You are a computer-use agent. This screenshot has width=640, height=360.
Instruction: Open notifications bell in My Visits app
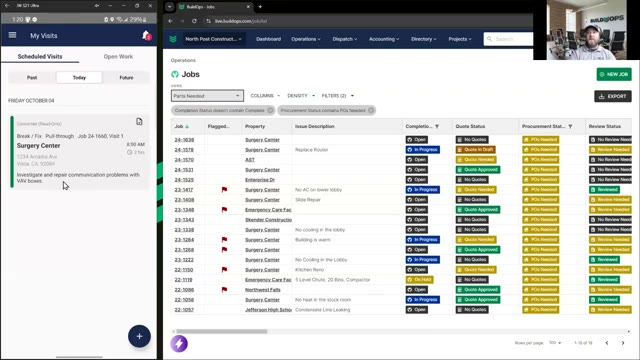[x=146, y=36]
